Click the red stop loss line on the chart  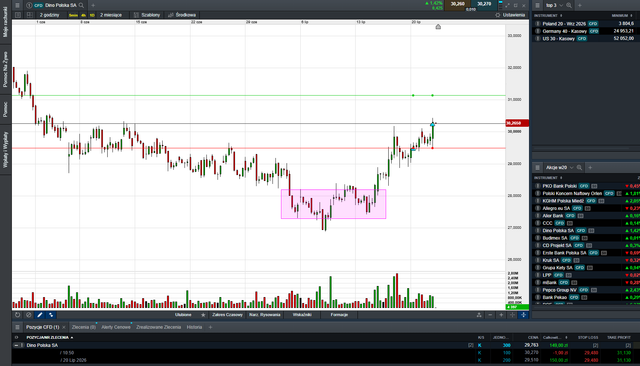(258, 148)
